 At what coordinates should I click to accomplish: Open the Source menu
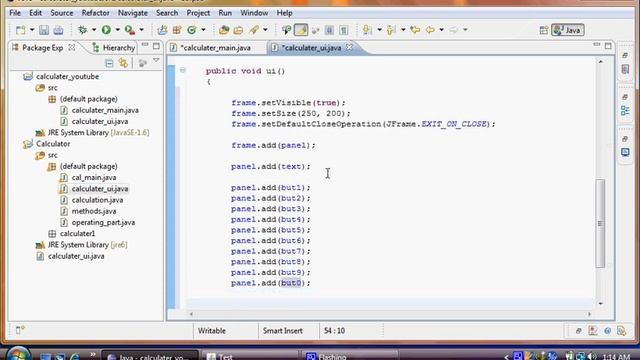point(62,13)
